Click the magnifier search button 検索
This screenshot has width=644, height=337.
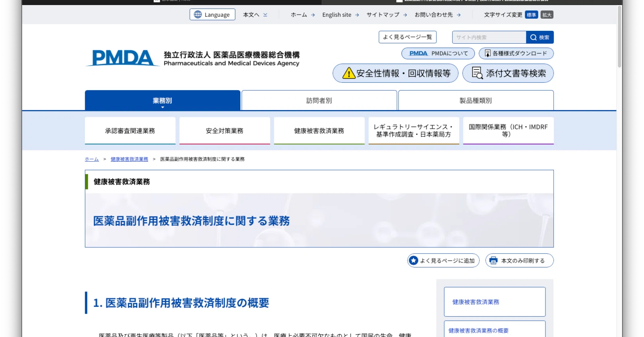click(x=540, y=37)
